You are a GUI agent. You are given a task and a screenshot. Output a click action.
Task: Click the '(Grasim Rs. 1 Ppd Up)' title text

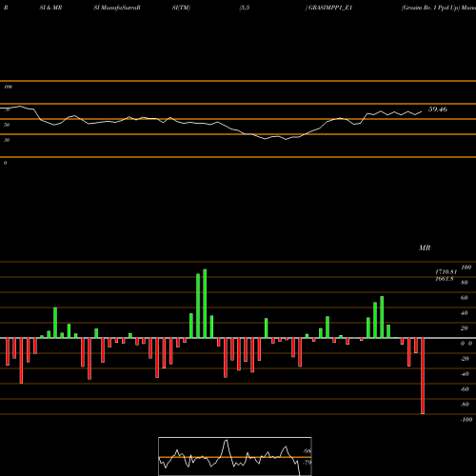(x=430, y=8)
